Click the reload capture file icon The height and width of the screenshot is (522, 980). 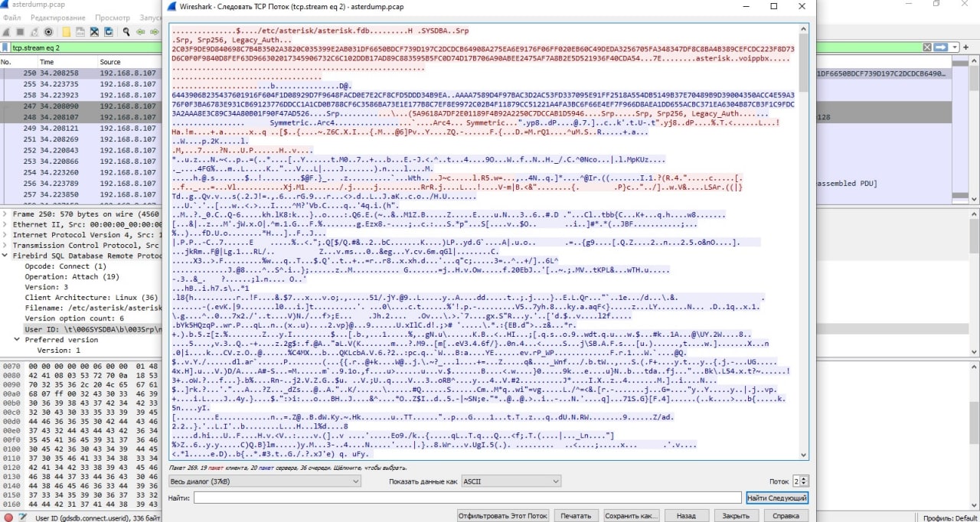(x=109, y=32)
